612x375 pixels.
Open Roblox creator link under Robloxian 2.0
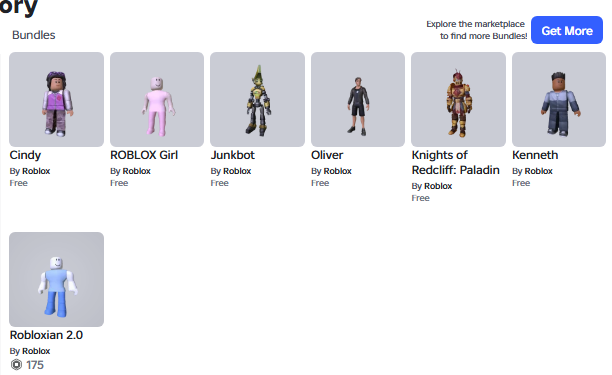point(36,351)
